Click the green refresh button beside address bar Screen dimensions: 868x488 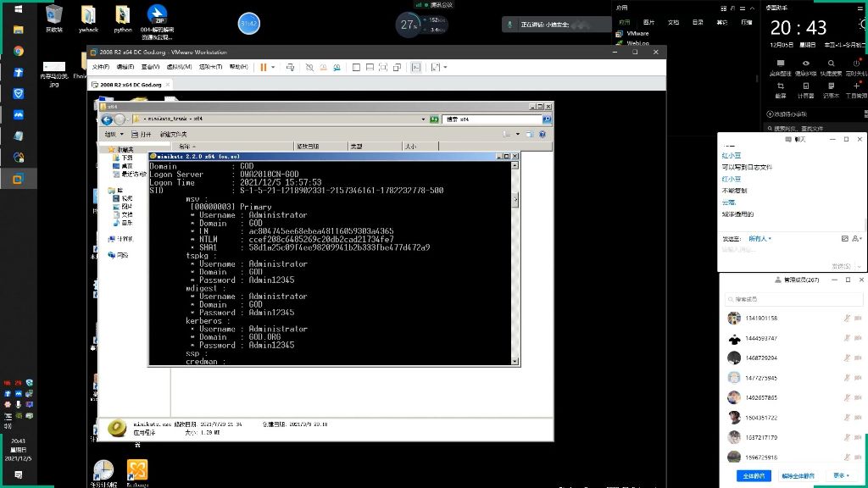(434, 119)
